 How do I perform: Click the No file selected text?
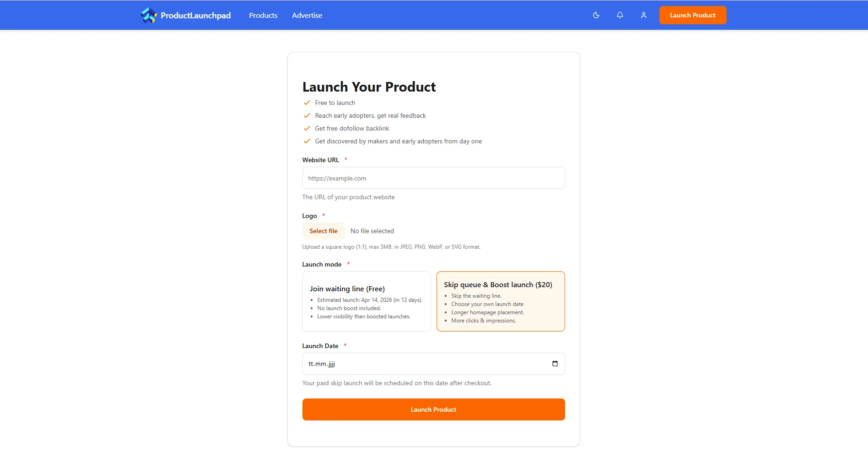point(372,231)
